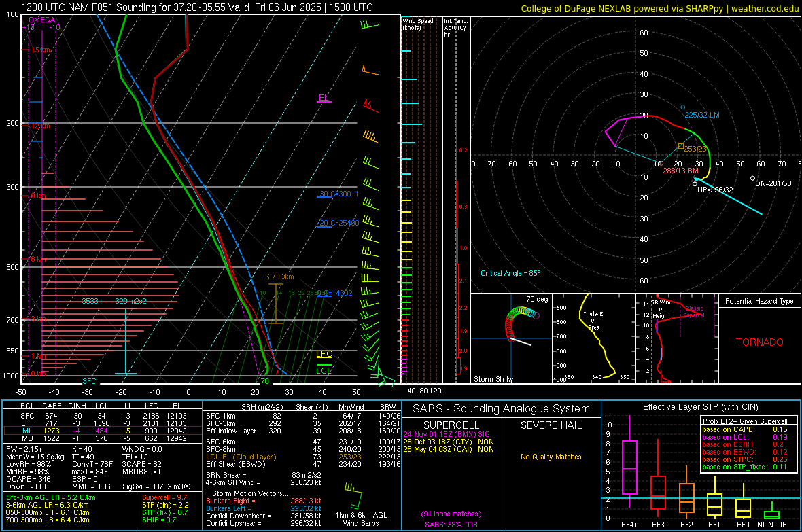The width and height of the screenshot is (802, 532).
Task: Click the Bunkers Right = 288/13 kt line
Action: click(x=264, y=501)
